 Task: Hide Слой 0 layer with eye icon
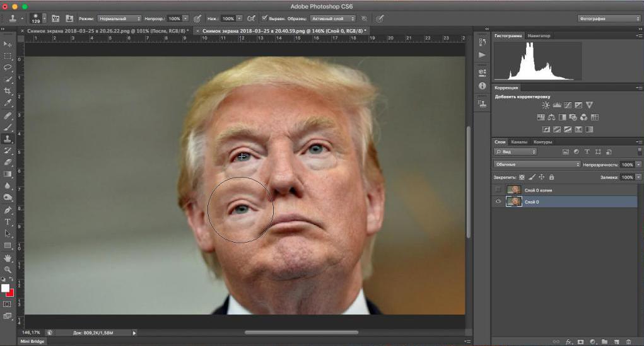498,202
